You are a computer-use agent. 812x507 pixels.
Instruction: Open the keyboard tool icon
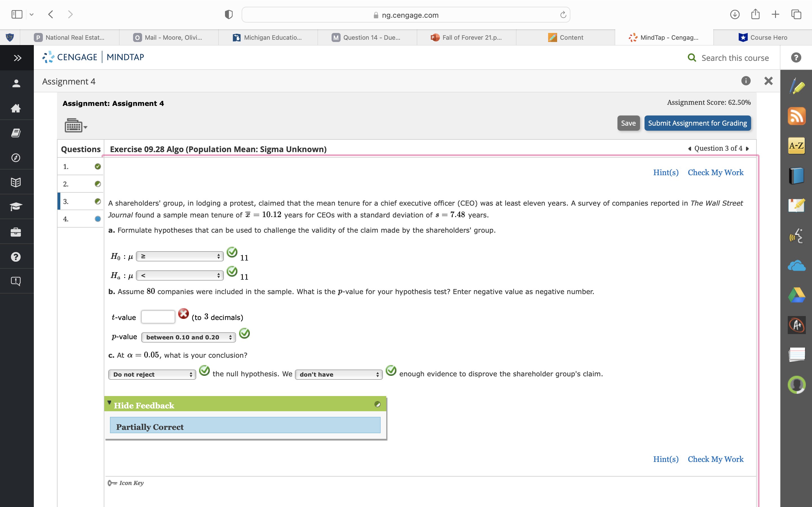[76, 126]
